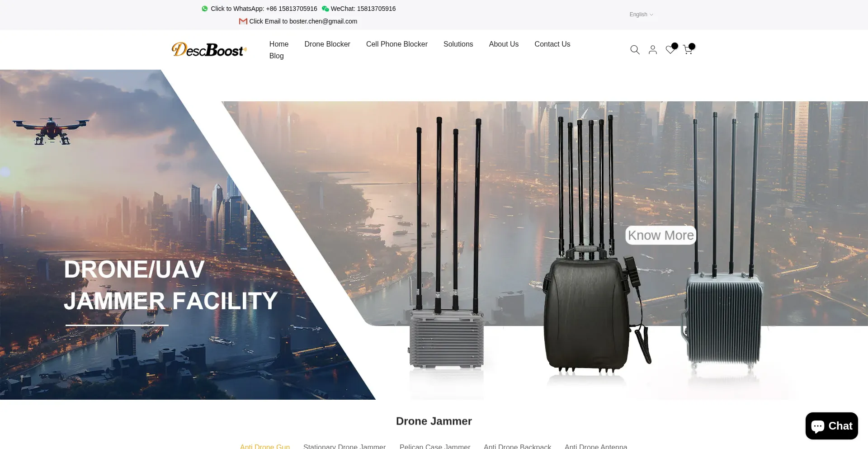Switch to Stationary Drone Jammer tab
This screenshot has width=868, height=449.
(x=344, y=446)
